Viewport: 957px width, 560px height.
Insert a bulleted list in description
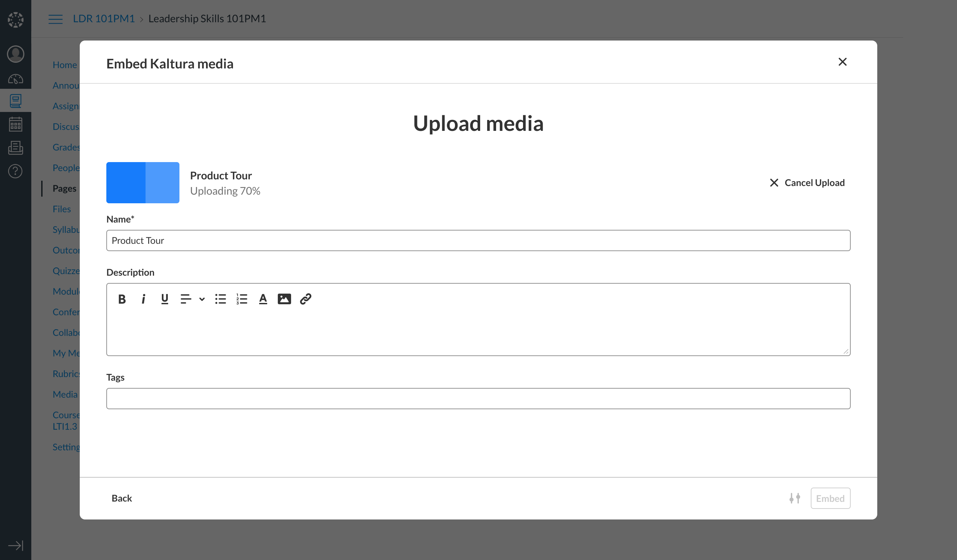[x=220, y=299]
